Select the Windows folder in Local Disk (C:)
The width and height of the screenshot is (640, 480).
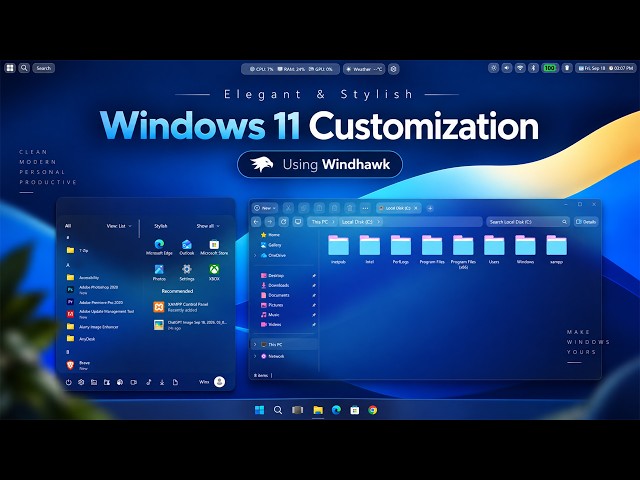coord(525,249)
